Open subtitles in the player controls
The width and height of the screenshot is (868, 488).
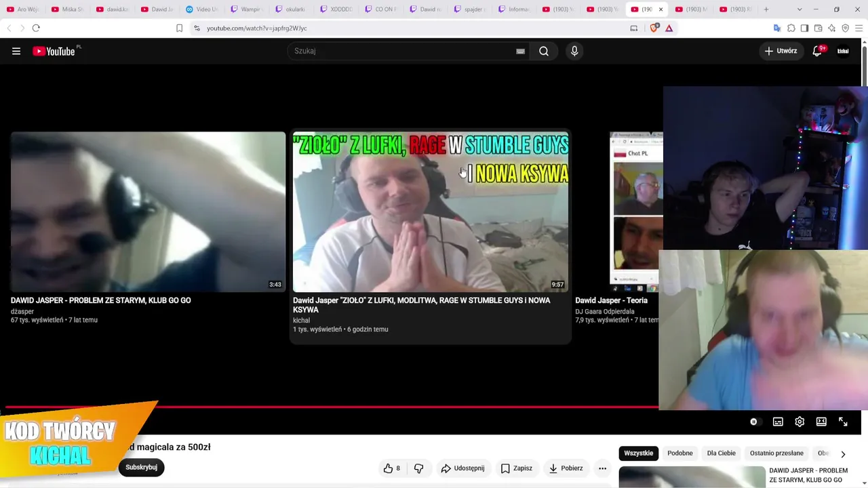tap(778, 422)
